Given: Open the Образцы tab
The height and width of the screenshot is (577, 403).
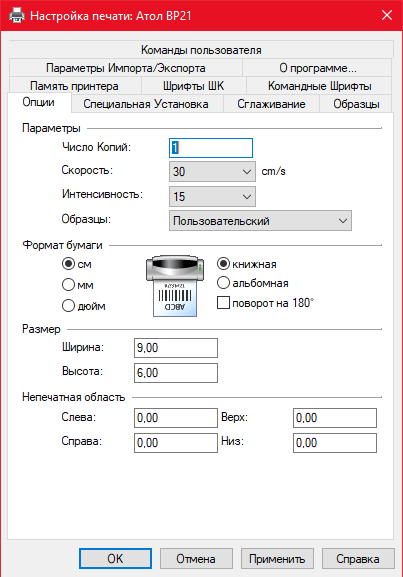Looking at the screenshot, I should [x=356, y=104].
